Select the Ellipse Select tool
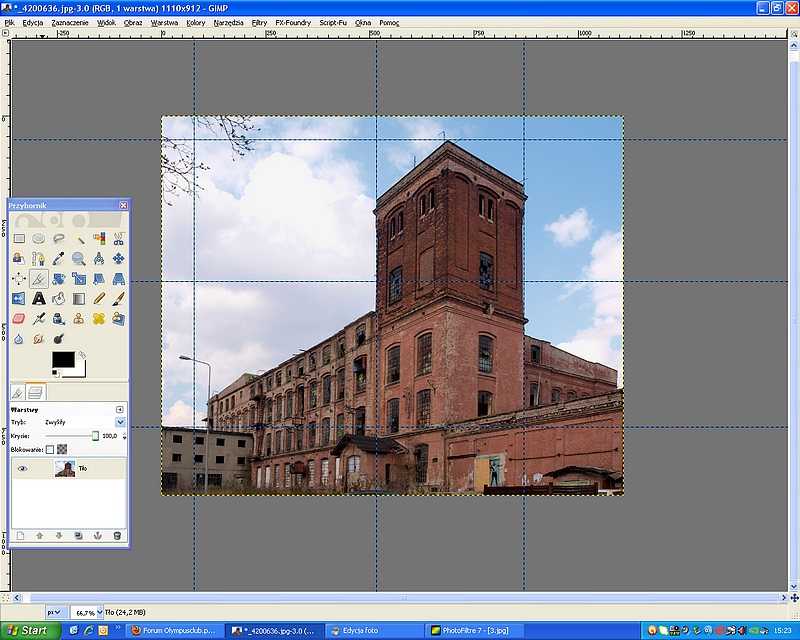The width and height of the screenshot is (800, 640). click(38, 238)
